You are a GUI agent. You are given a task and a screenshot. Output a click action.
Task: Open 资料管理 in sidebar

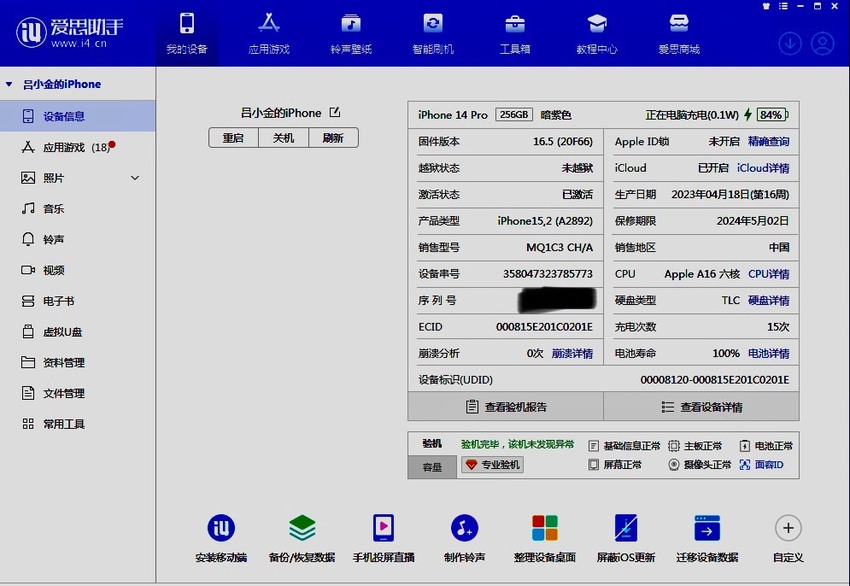78,363
